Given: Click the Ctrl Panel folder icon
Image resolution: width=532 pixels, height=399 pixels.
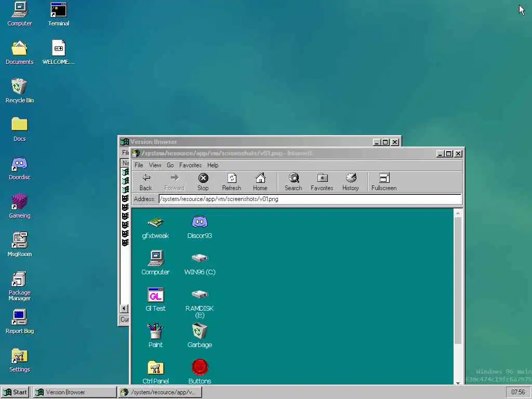Looking at the screenshot, I should pos(155,372).
